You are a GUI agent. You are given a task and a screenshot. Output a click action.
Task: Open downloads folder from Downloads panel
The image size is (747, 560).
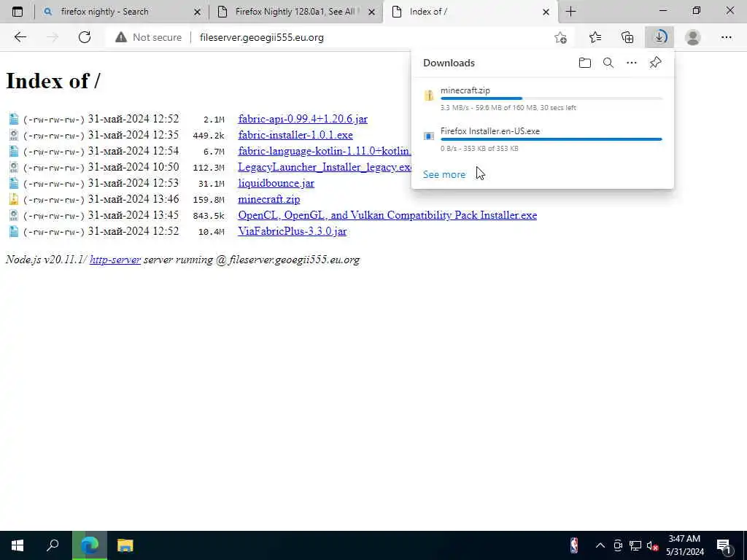[x=584, y=63]
